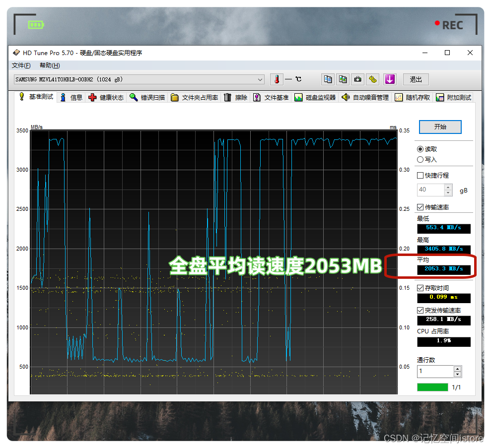Click the 2053.3 MB/s average value
The width and height of the screenshot is (491, 448).
[x=443, y=269]
